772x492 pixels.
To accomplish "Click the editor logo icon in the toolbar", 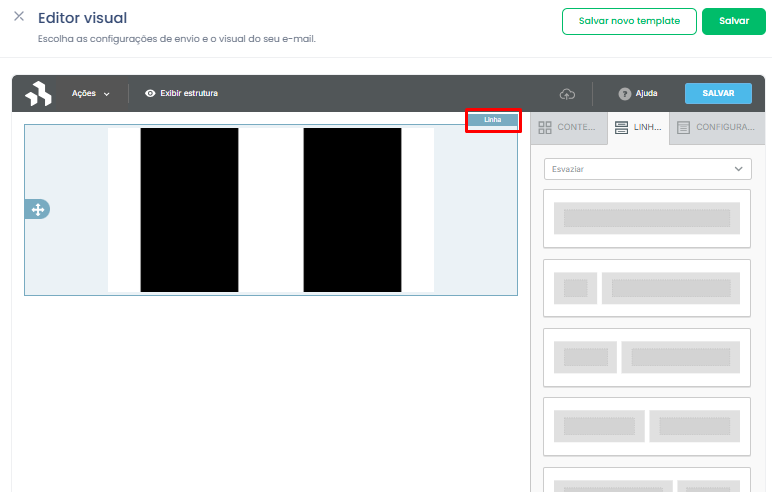I will tap(38, 94).
